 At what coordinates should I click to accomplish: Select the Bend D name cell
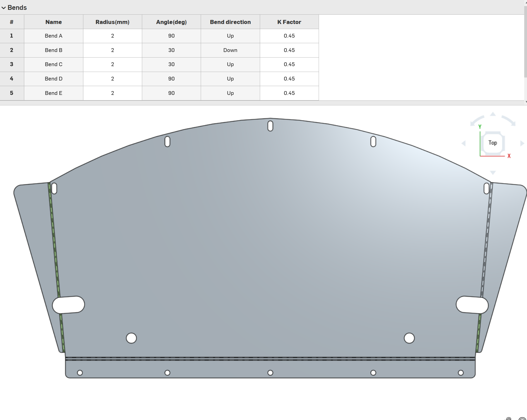[54, 79]
